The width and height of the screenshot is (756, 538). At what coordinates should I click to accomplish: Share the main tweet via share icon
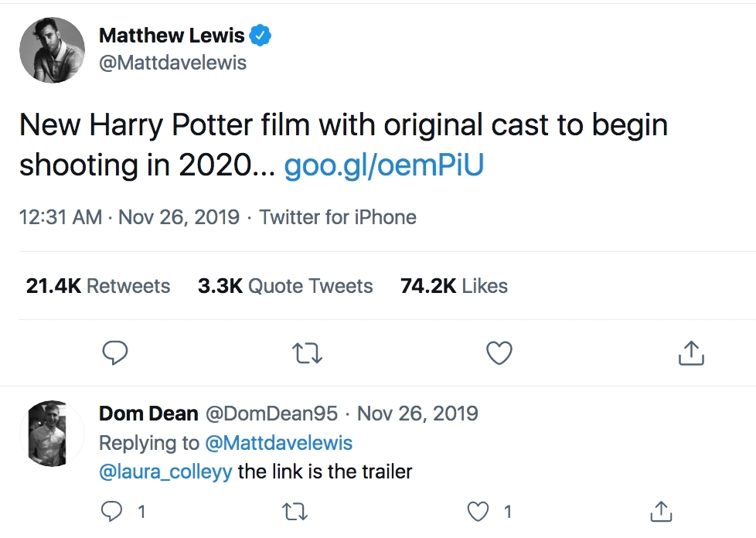point(691,352)
